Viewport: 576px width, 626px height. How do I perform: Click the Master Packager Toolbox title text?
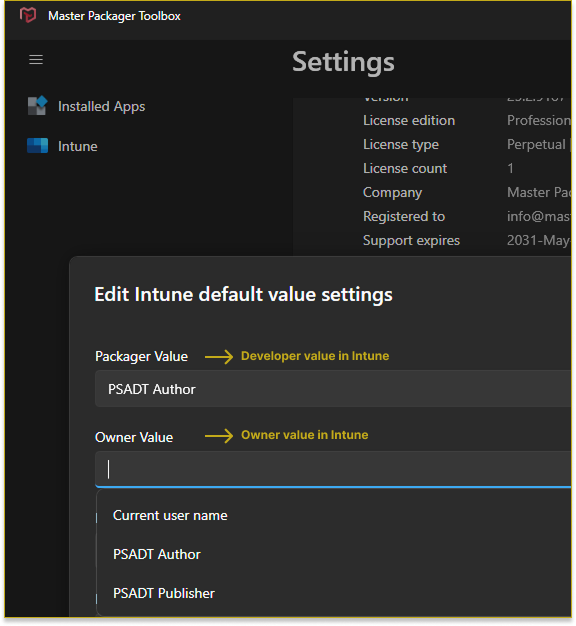(x=114, y=16)
